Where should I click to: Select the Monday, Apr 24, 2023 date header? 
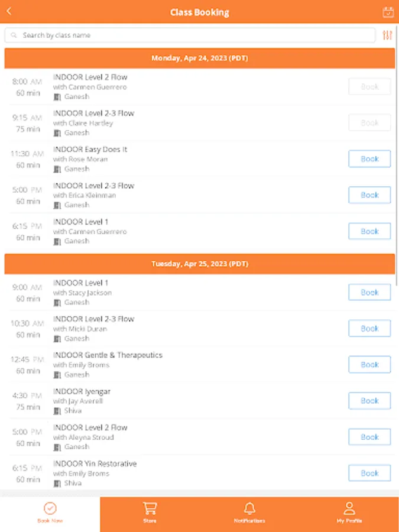click(x=199, y=59)
